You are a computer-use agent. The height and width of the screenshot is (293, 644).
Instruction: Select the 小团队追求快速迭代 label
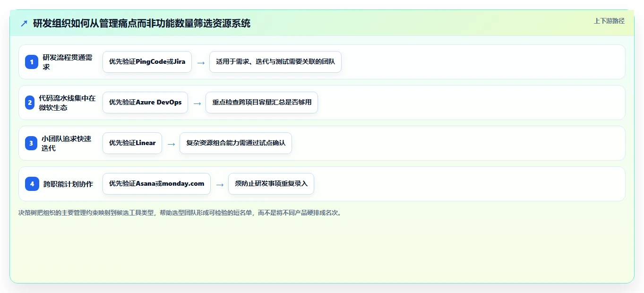(67, 143)
